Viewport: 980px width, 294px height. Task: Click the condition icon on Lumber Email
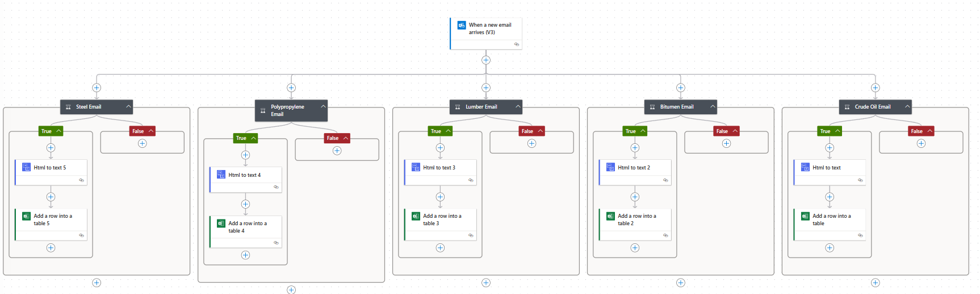point(458,107)
